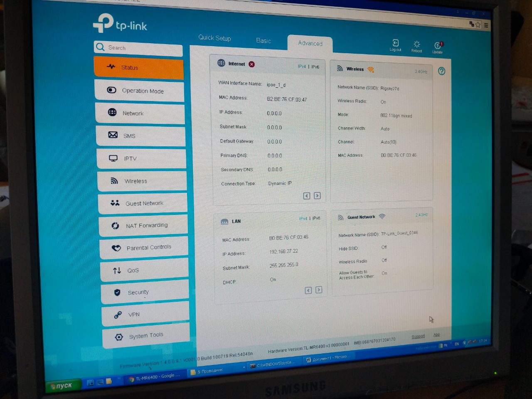This screenshot has height=399, width=532.
Task: Click the LAN port icon in LAN panel
Action: click(x=224, y=221)
